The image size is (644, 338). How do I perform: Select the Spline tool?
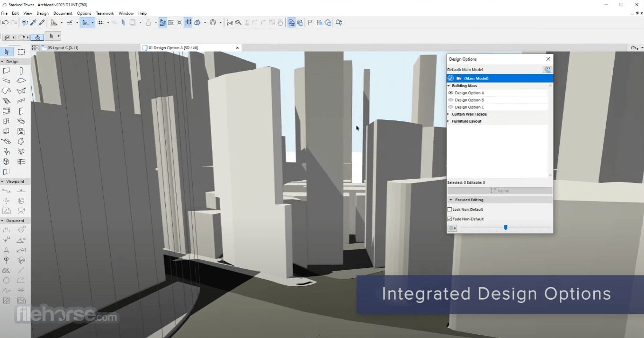(x=7, y=290)
